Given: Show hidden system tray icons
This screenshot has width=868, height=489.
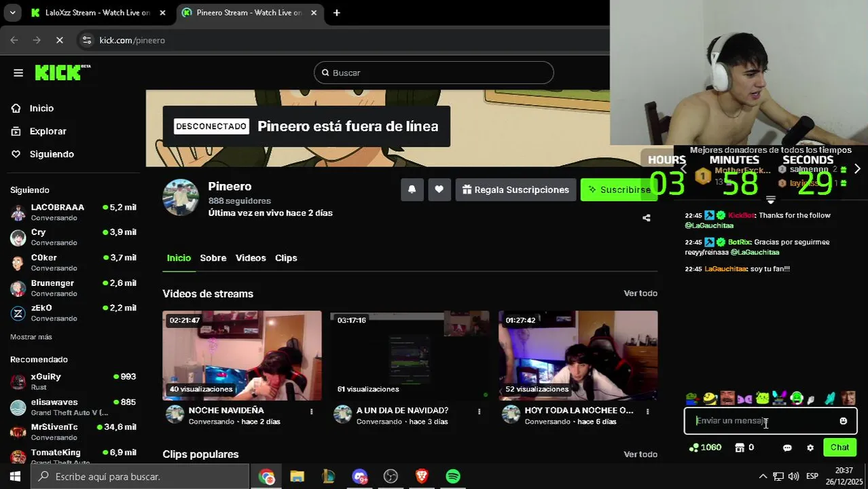Looking at the screenshot, I should tap(763, 477).
